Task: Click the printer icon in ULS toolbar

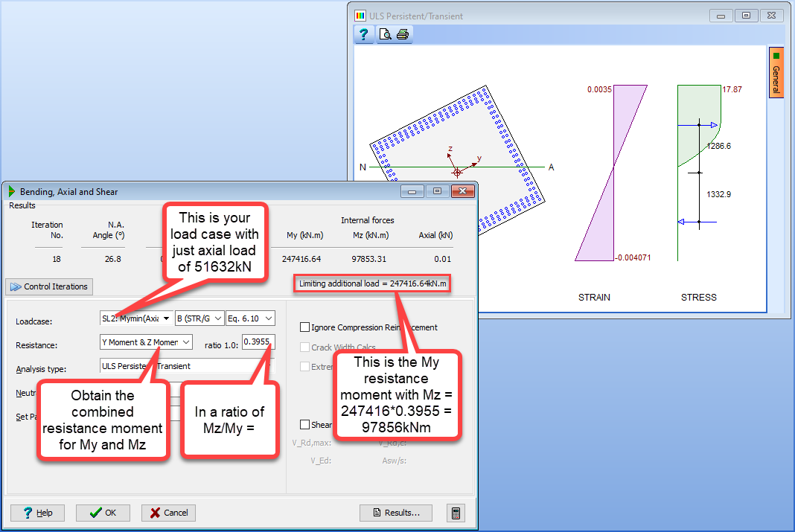Action: (x=403, y=33)
